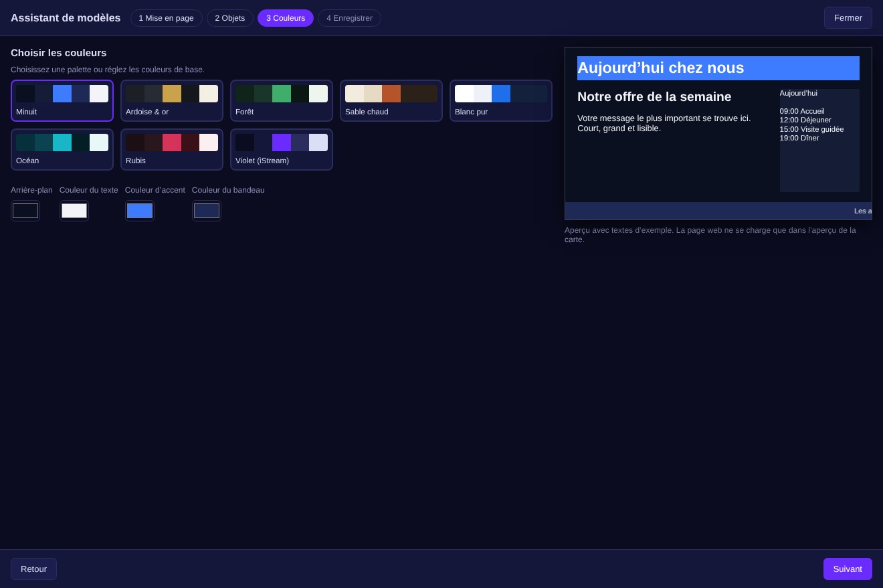
Task: Change the Couleur d'accent swatch
Action: (140, 211)
